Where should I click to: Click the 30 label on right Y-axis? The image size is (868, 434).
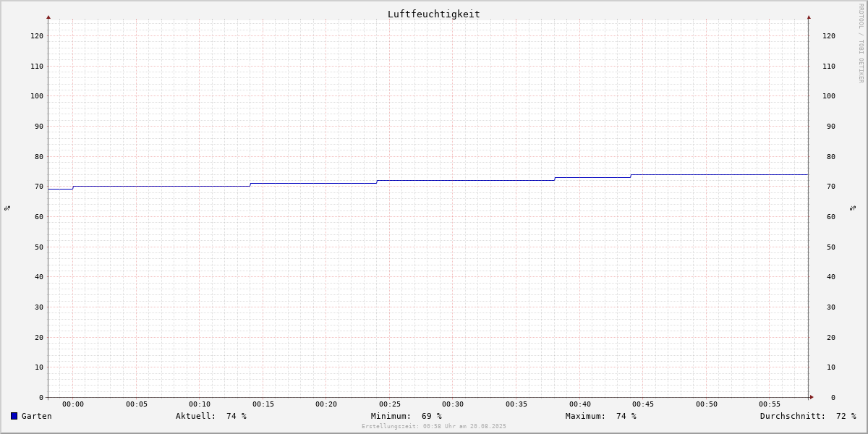(x=831, y=307)
